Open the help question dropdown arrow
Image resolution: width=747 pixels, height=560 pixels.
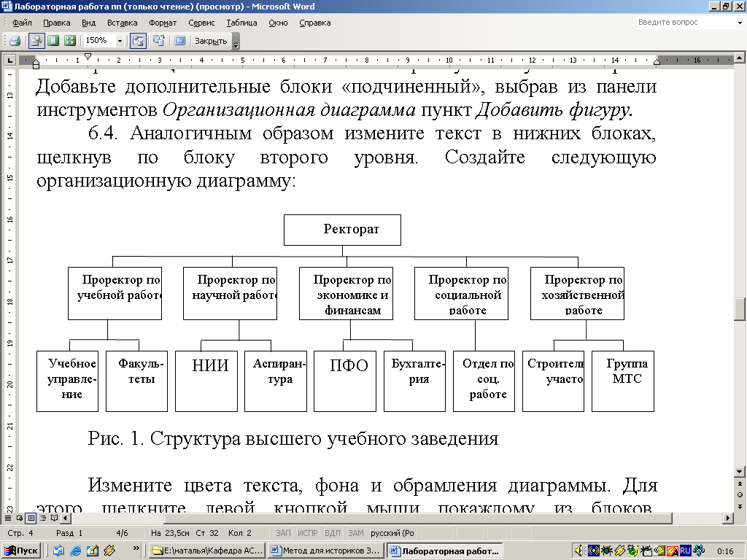[740, 23]
